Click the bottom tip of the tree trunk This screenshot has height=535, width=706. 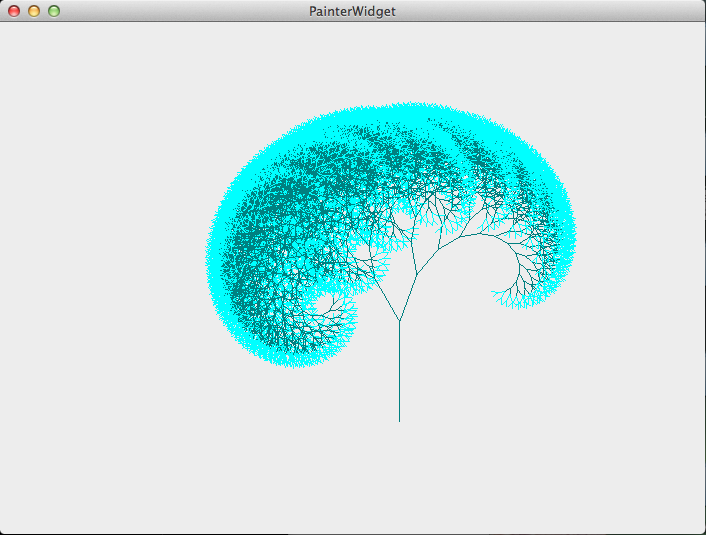click(399, 420)
